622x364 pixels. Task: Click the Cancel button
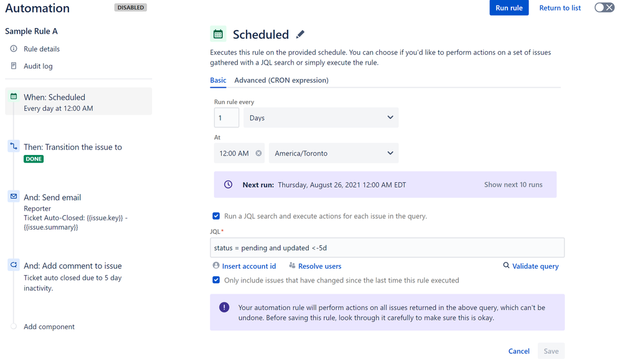(x=519, y=351)
